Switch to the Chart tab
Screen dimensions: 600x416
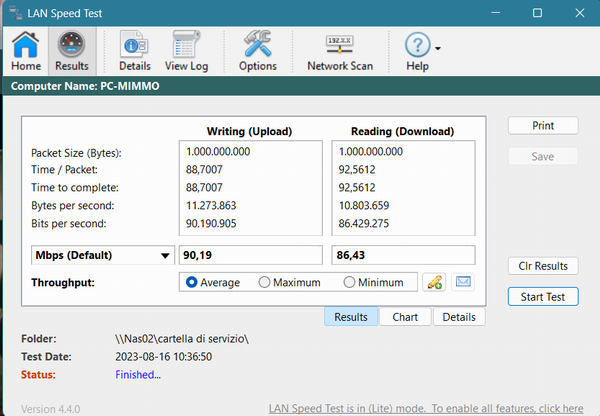click(x=405, y=317)
